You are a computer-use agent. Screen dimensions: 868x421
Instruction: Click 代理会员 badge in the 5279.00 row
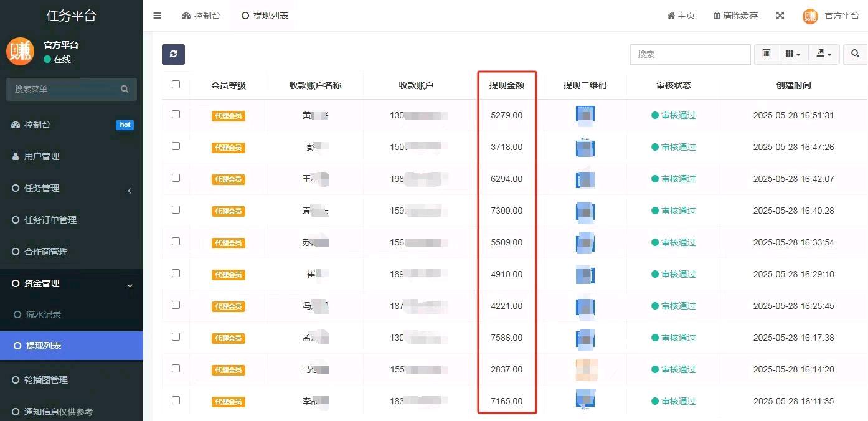click(x=229, y=116)
